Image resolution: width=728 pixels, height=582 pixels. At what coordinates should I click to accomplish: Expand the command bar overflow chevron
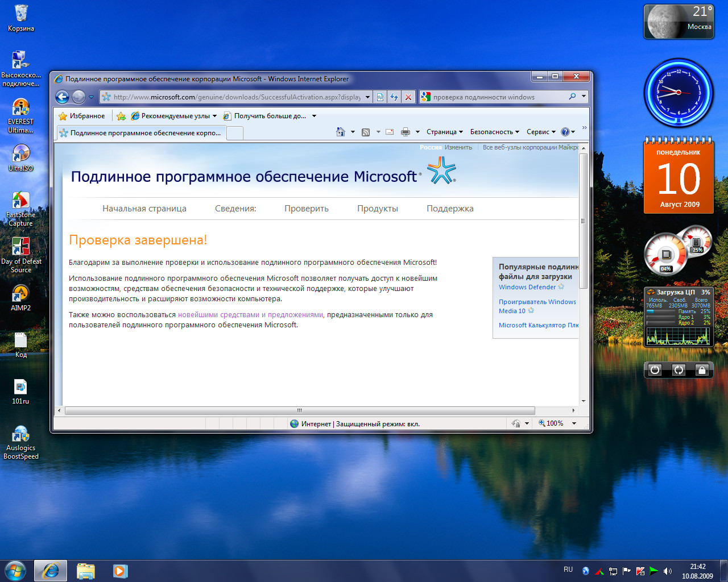(584, 128)
